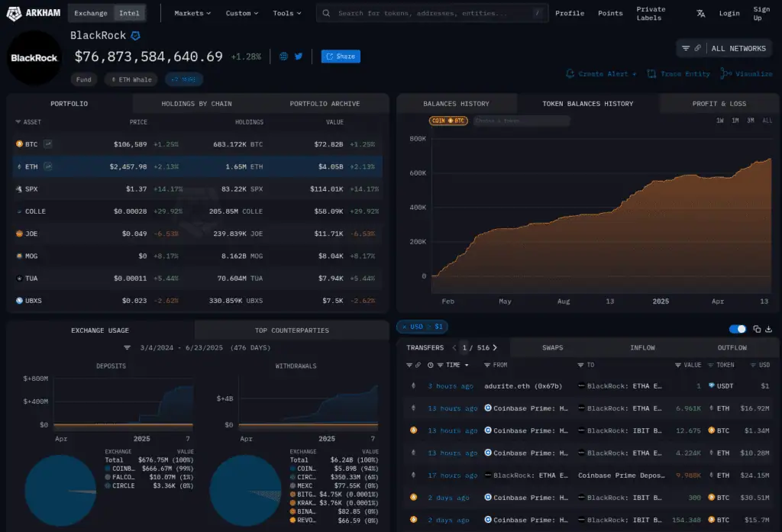Open the language translate icon
The width and height of the screenshot is (782, 532).
pos(701,14)
